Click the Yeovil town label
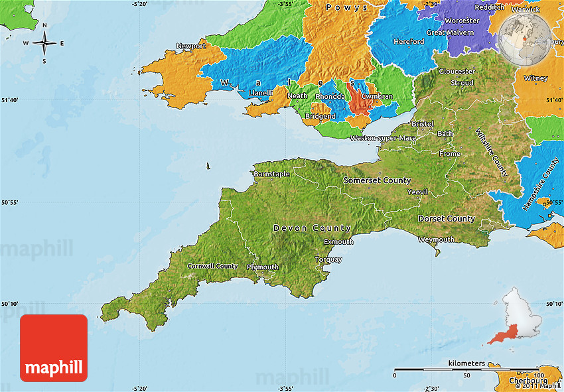The width and height of the screenshot is (564, 392). click(418, 192)
